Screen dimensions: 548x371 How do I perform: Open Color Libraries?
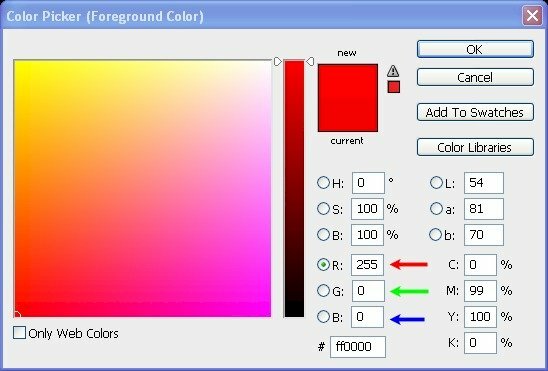click(475, 147)
